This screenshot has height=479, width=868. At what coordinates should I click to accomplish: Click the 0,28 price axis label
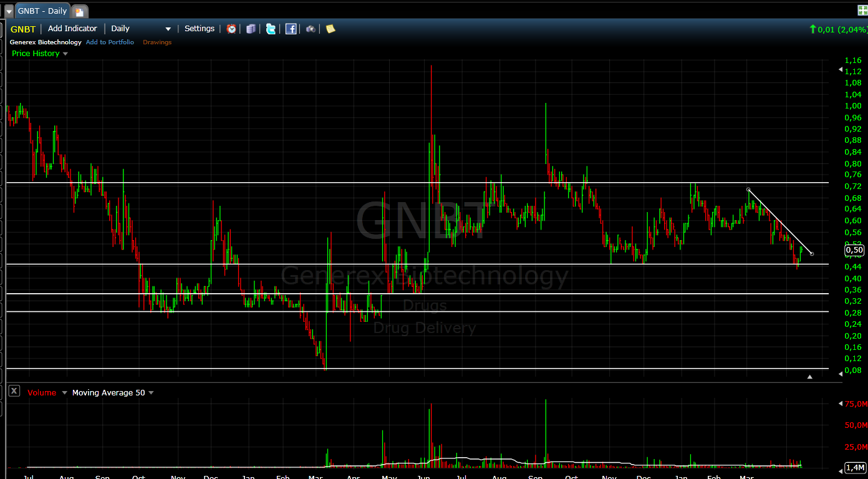853,312
